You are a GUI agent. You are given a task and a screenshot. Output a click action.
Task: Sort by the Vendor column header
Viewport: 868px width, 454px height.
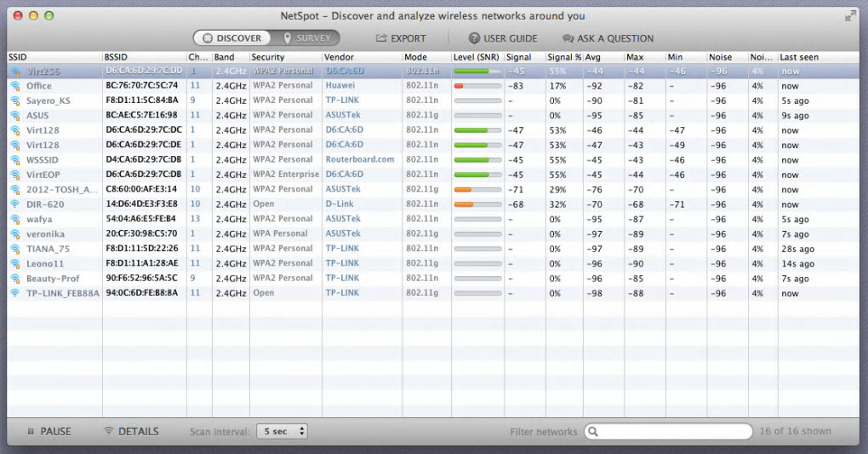[362, 57]
